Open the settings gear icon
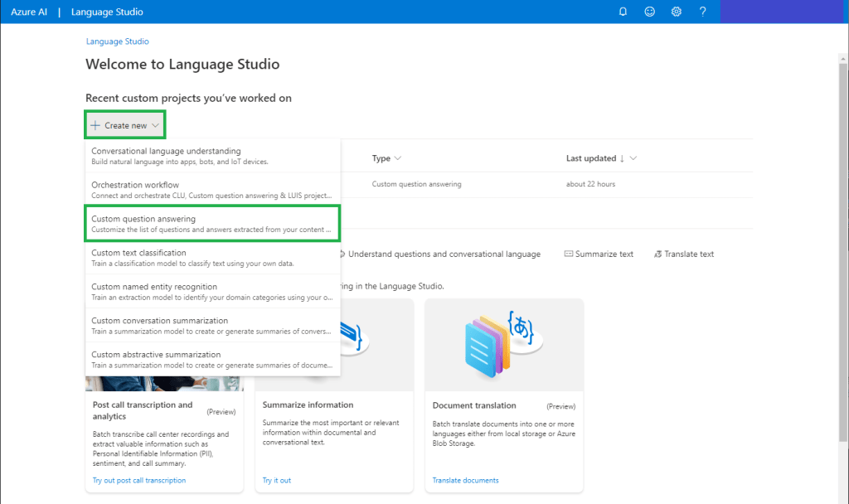Image resolution: width=849 pixels, height=504 pixels. click(x=677, y=12)
